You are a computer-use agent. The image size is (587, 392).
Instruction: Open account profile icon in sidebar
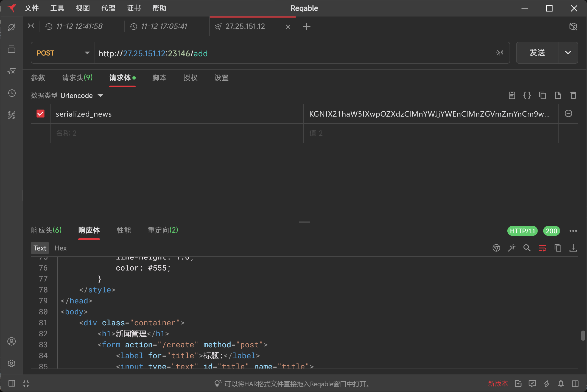pyautogui.click(x=12, y=342)
